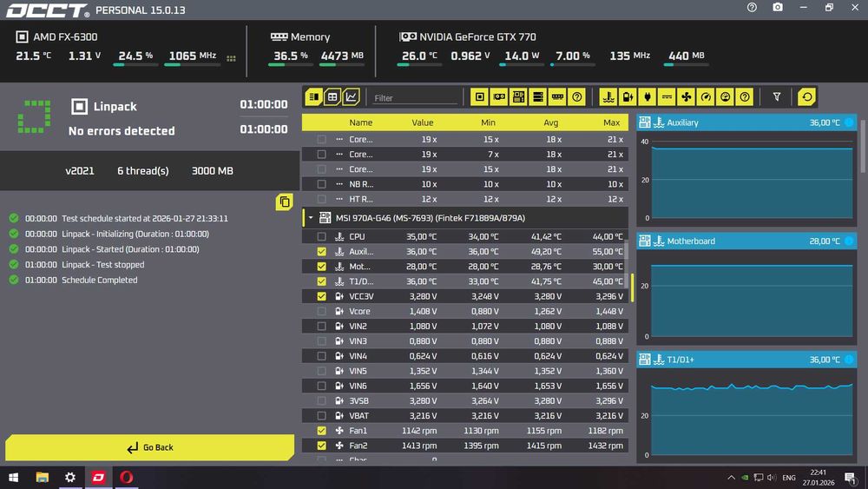This screenshot has width=868, height=489.
Task: Toggle the clock frequency gauge filter
Action: click(x=705, y=97)
